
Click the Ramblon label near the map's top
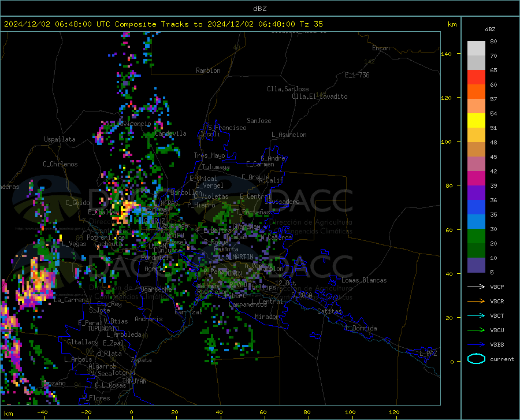208,70
